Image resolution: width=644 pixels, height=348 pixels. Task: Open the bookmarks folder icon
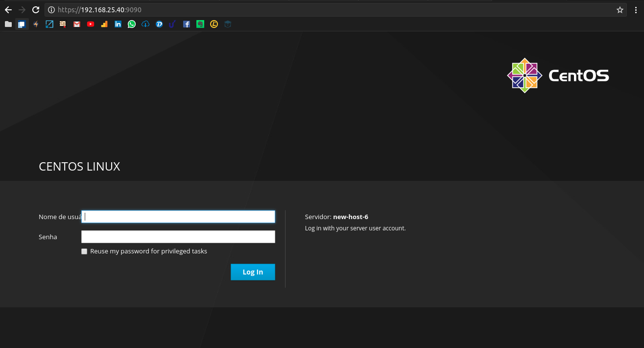pos(8,24)
